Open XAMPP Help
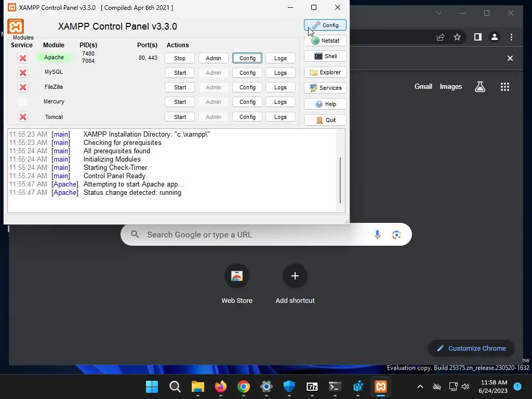The width and height of the screenshot is (532, 399). point(325,104)
